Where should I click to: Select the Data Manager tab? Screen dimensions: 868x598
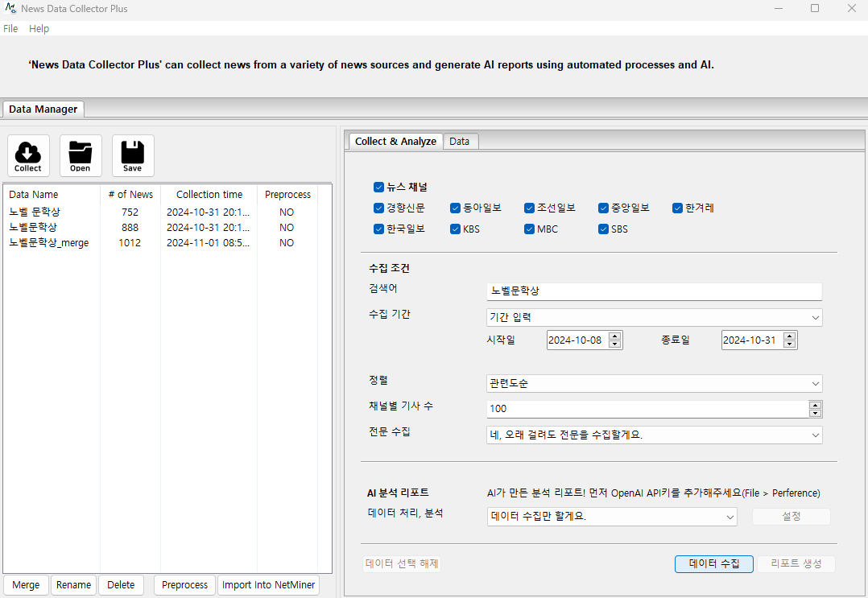(43, 109)
